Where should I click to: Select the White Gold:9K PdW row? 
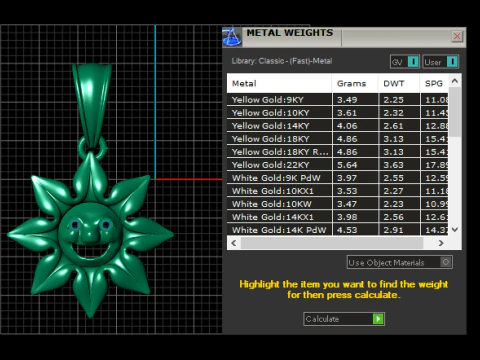(338, 178)
